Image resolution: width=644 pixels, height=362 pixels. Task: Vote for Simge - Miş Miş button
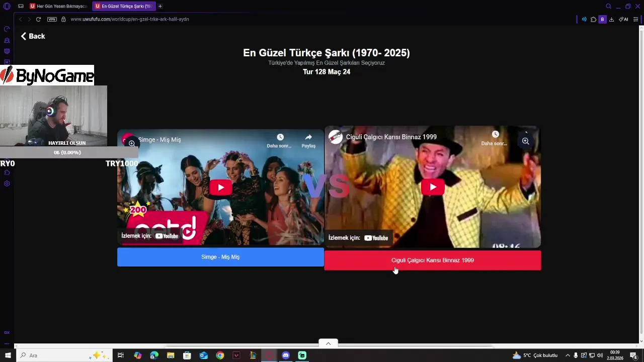coord(220,257)
